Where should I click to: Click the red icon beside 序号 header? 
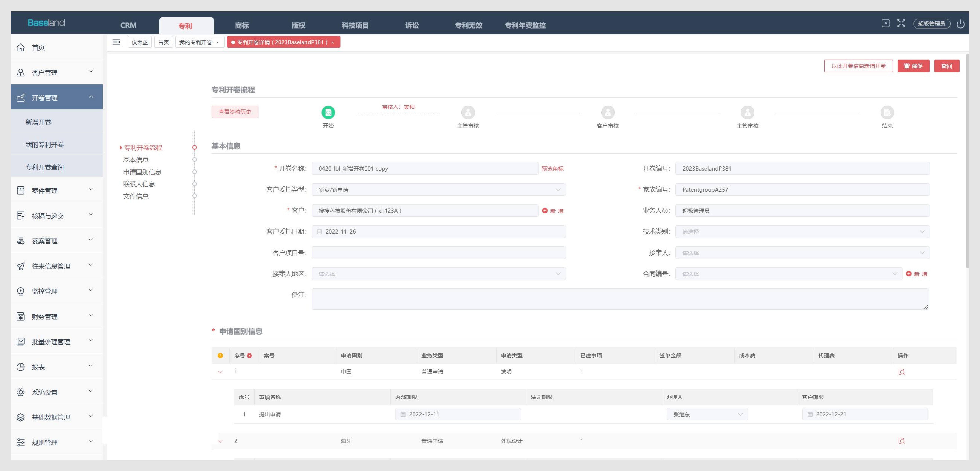[x=249, y=355]
